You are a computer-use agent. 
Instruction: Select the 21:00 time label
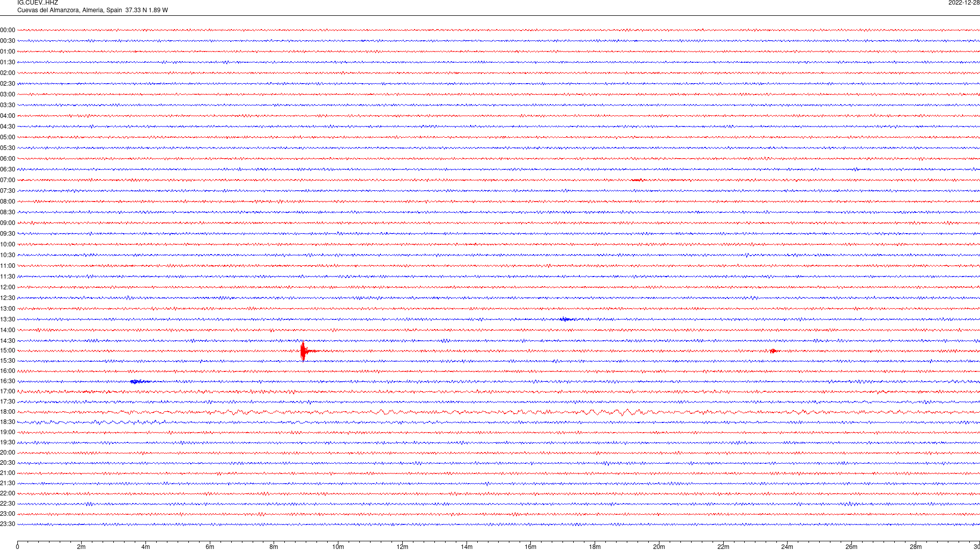[x=8, y=473]
